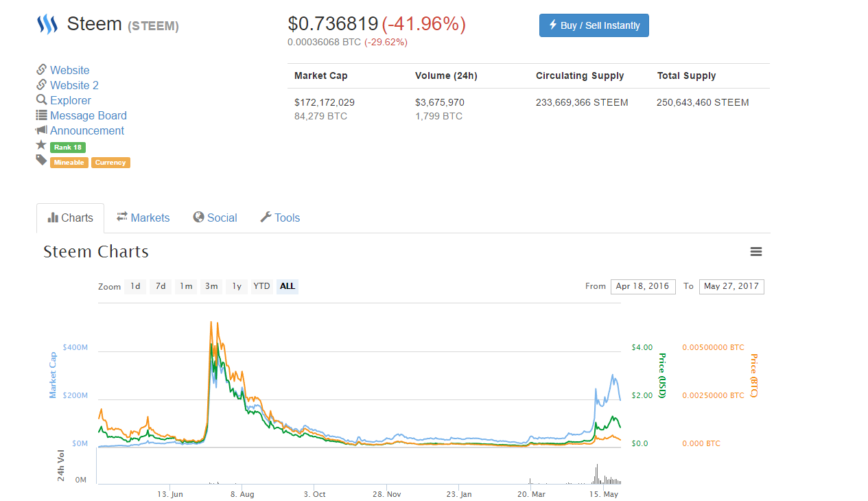
Task: Click the 233,669,366 STEEM supply value
Action: 582,102
